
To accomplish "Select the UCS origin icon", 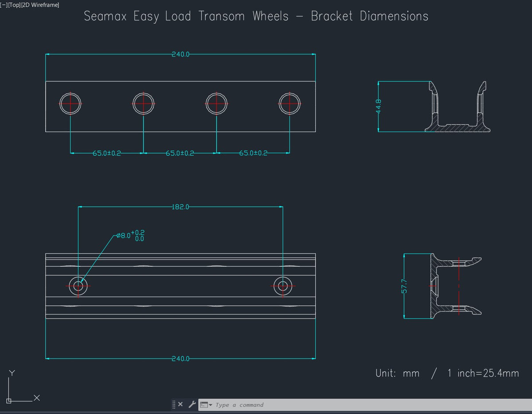I will [x=9, y=400].
